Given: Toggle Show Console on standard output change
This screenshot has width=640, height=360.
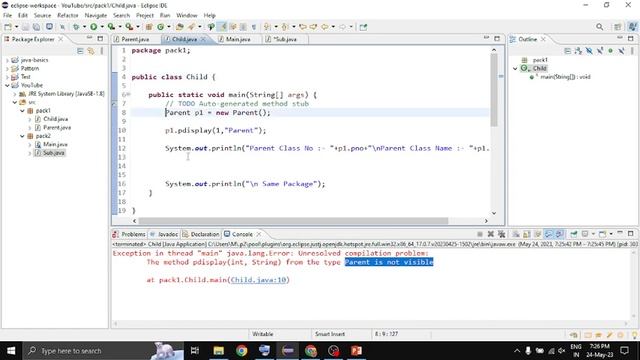Looking at the screenshot, I should 549,234.
